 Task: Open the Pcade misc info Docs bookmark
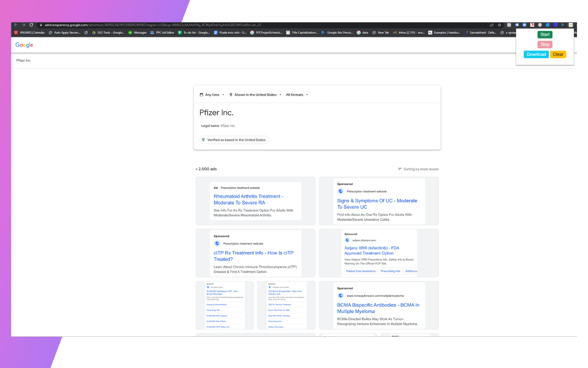point(230,33)
